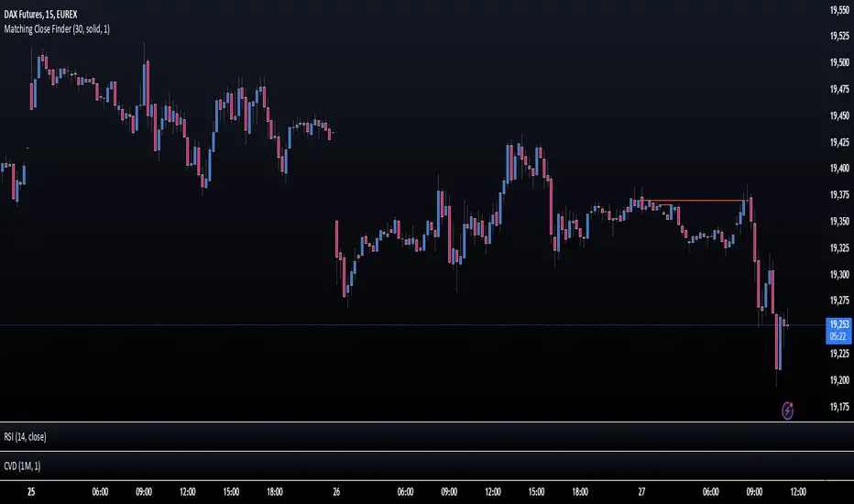Click the 19,175 price axis label
This screenshot has width=854, height=504.
tap(839, 407)
